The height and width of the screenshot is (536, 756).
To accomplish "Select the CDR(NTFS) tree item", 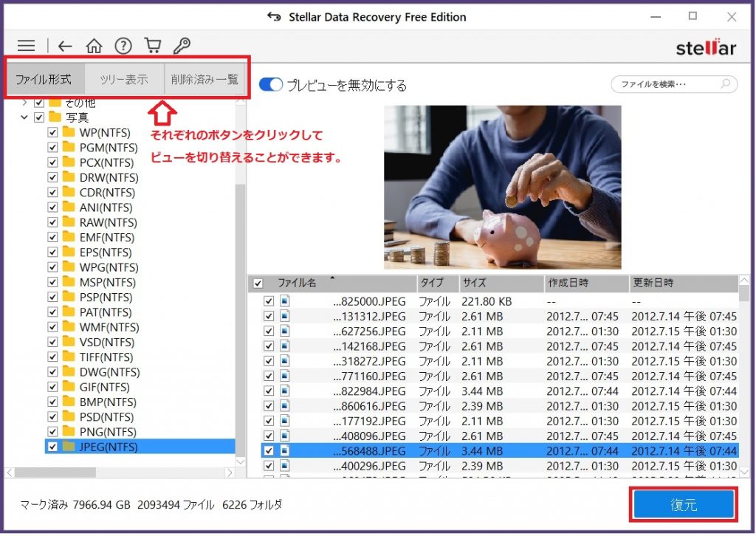I will [x=106, y=192].
